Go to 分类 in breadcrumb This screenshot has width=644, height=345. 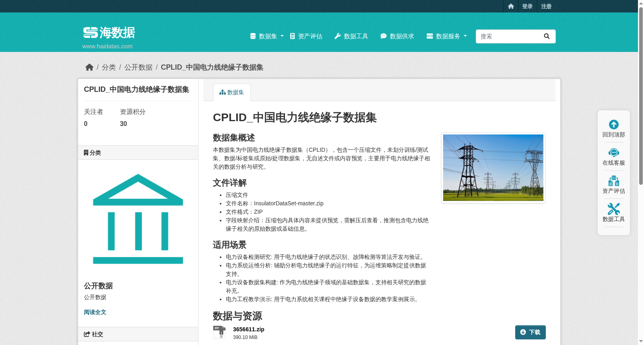109,67
